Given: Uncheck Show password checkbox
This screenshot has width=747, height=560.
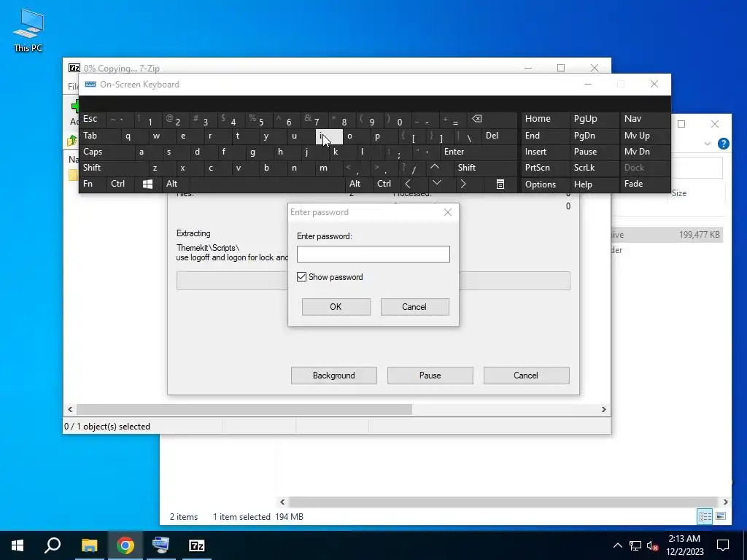Looking at the screenshot, I should click(301, 276).
